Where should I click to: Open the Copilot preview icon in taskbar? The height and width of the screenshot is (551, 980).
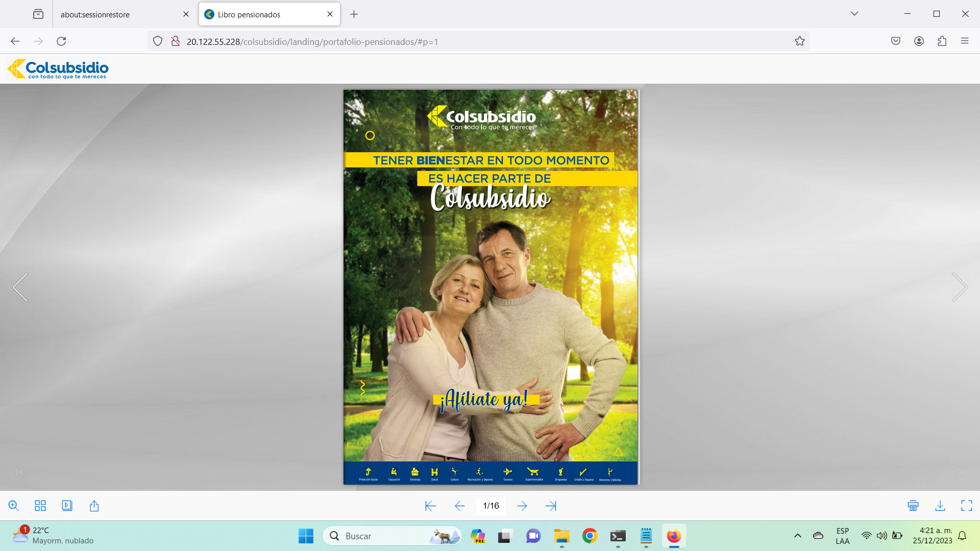pyautogui.click(x=478, y=536)
